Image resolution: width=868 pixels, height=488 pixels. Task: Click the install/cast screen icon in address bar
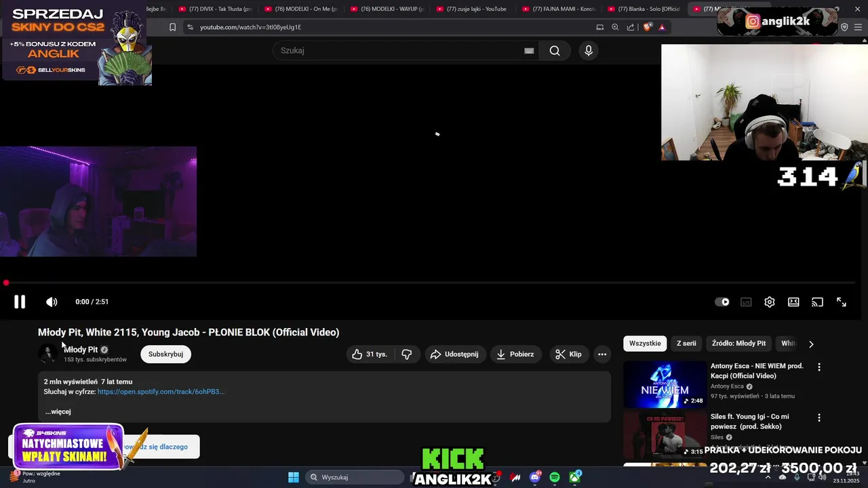coord(599,27)
